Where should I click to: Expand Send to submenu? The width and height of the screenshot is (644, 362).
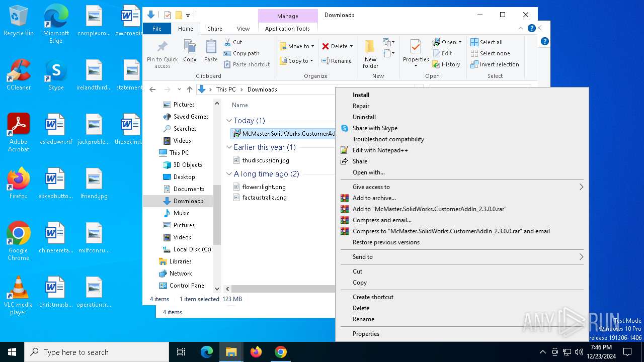point(462,257)
